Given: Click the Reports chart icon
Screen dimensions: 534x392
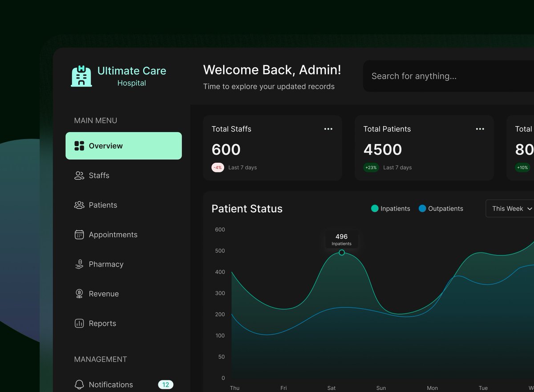Looking at the screenshot, I should pyautogui.click(x=79, y=324).
